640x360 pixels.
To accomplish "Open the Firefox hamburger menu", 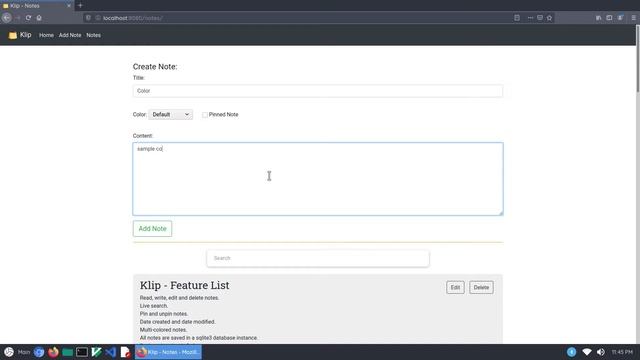I will [x=633, y=18].
